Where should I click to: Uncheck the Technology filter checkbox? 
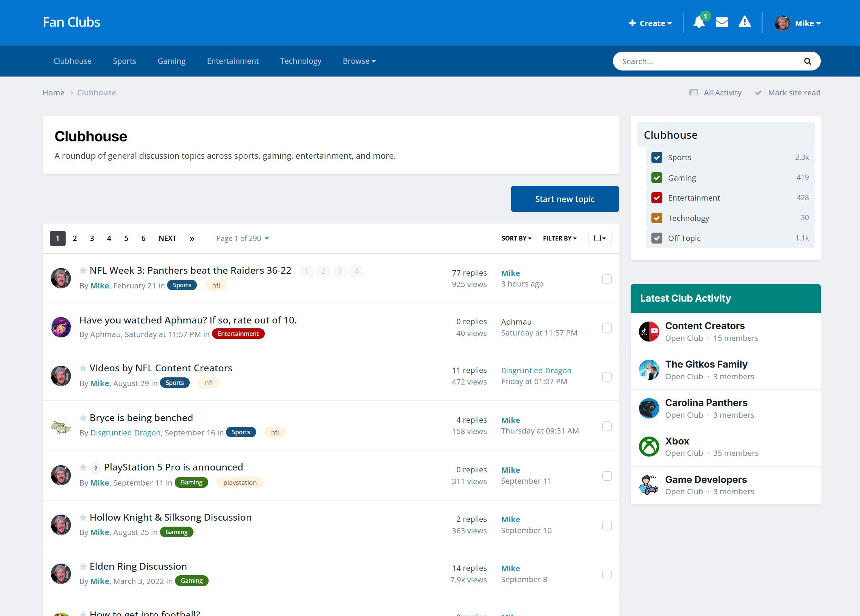tap(657, 218)
